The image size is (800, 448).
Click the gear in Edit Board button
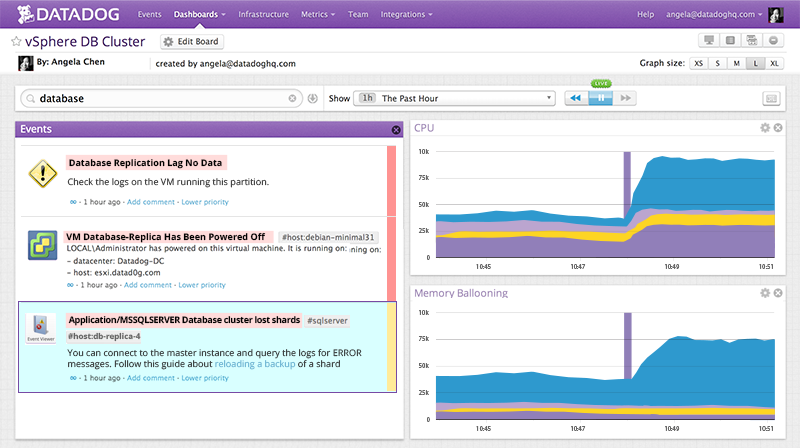pyautogui.click(x=168, y=42)
